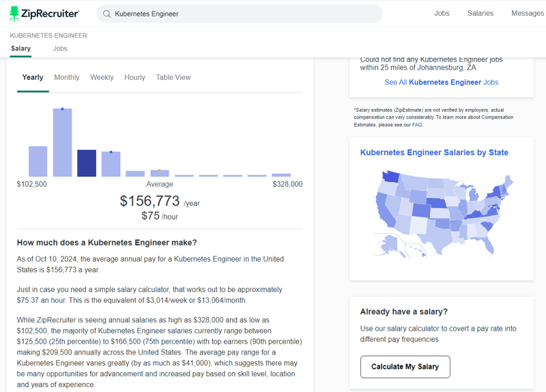Click the last histogram bar near $328,000

[x=281, y=175]
